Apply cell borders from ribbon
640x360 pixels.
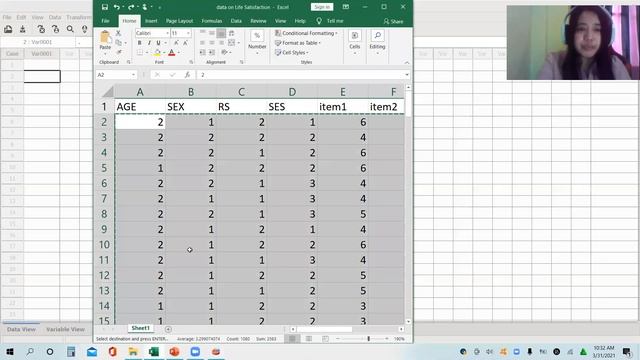coord(140,53)
